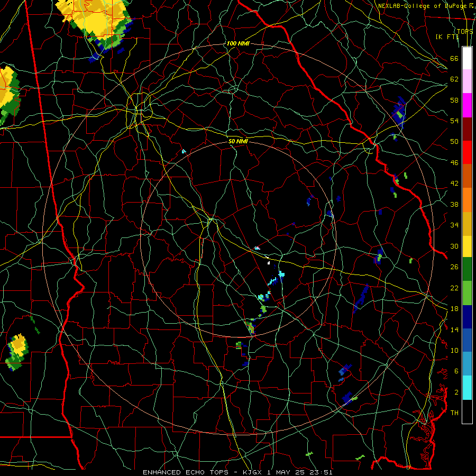Viewport: 476px width, 476px height.
Task: Click the legend value "10"
Action: pos(454,350)
